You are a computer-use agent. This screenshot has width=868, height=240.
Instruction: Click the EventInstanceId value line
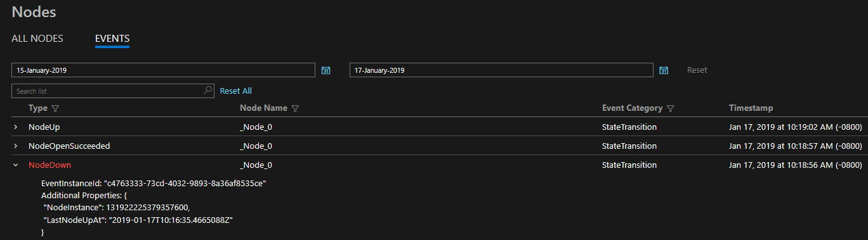153,184
